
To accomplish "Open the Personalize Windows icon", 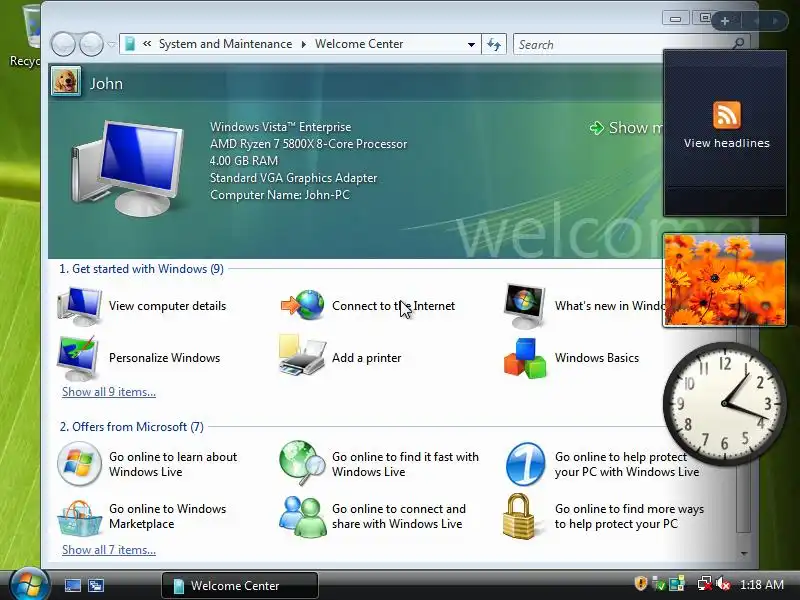I will pyautogui.click(x=78, y=358).
